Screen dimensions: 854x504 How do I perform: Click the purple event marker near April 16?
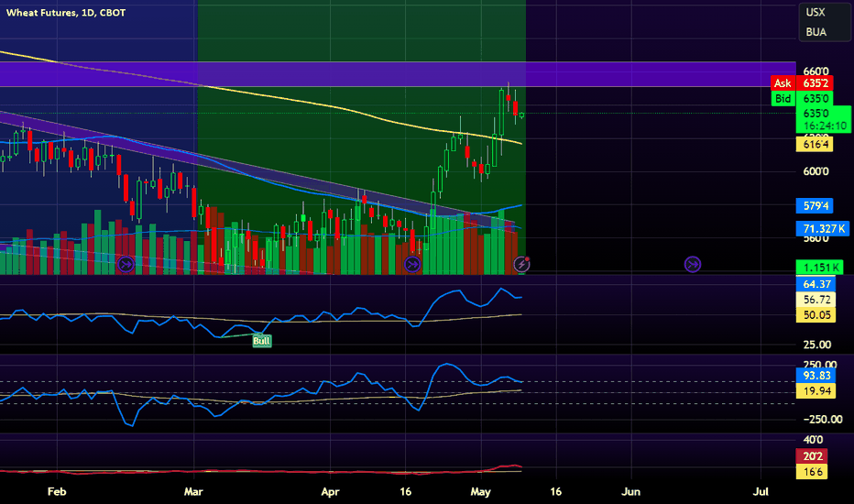click(x=412, y=265)
